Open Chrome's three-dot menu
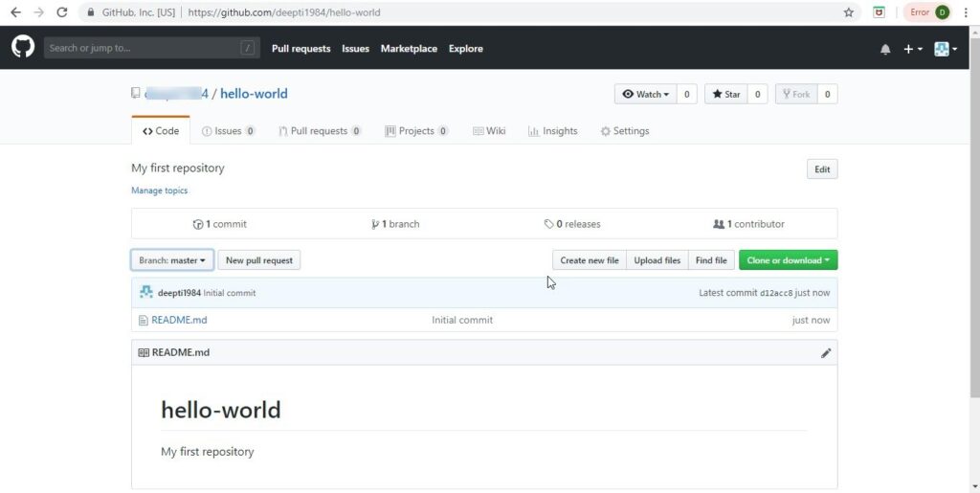980x493 pixels. tap(966, 12)
